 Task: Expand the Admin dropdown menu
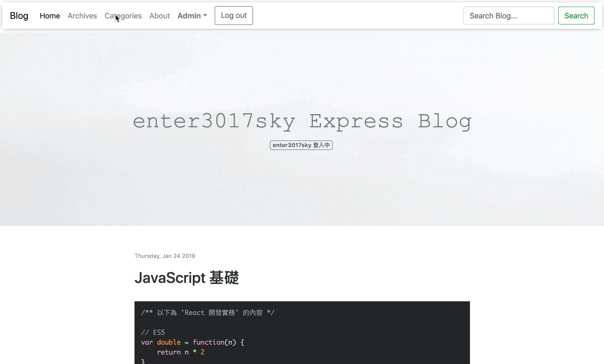[x=189, y=16]
